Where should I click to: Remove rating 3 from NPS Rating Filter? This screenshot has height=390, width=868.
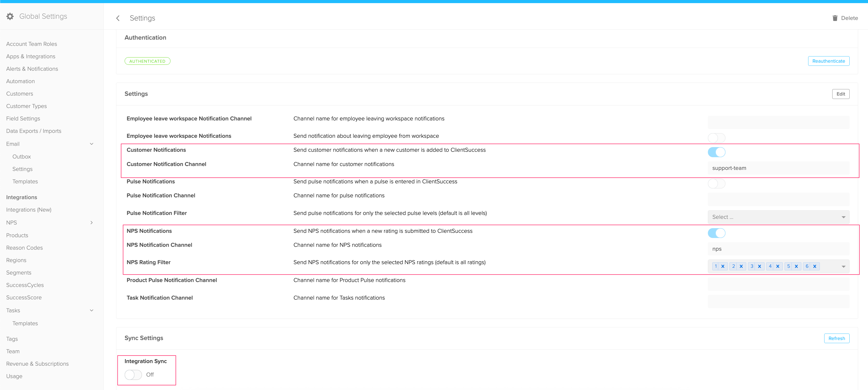click(759, 266)
